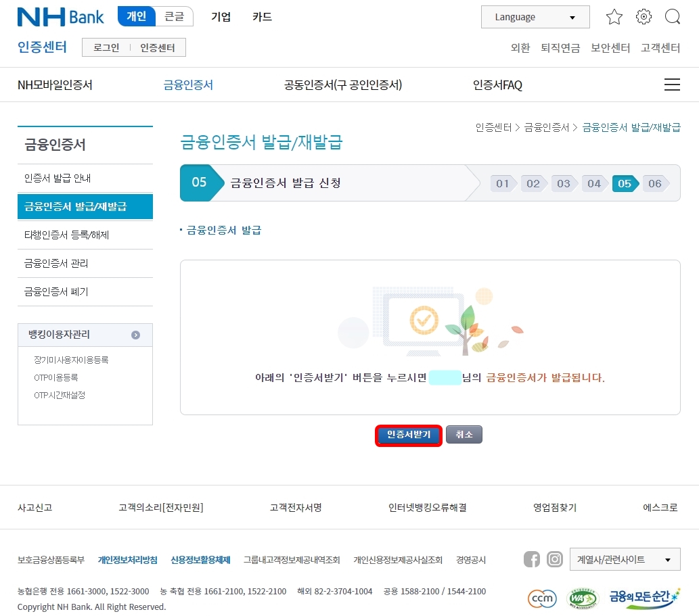The width and height of the screenshot is (699, 616).
Task: Click step 06 on the progress indicator
Action: tap(654, 183)
